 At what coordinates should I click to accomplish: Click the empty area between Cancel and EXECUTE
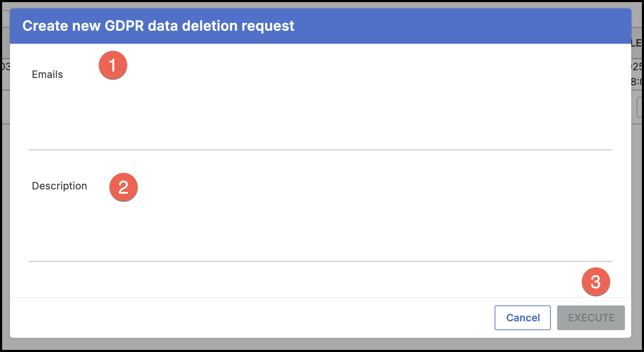[x=554, y=317]
